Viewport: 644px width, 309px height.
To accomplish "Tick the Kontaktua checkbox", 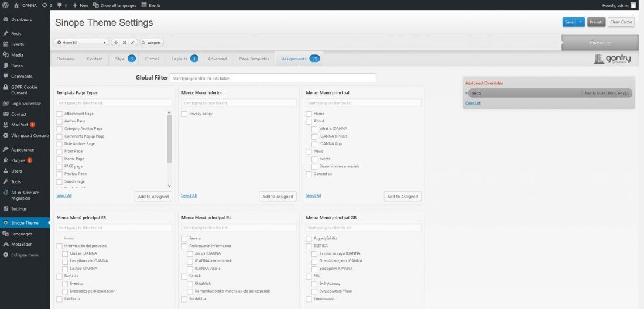I will 184,298.
